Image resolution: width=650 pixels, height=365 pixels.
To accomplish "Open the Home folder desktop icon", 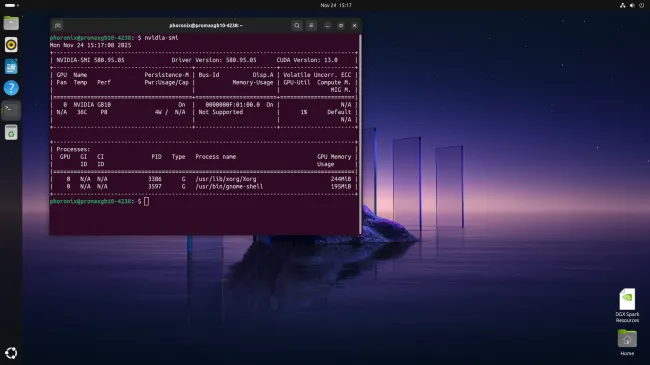I will click(627, 343).
